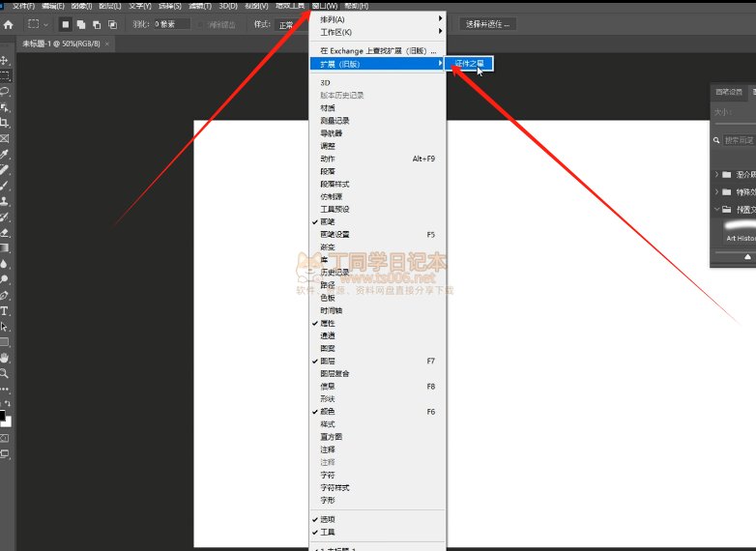Pick the Crop tool
The image size is (756, 551).
click(5, 124)
